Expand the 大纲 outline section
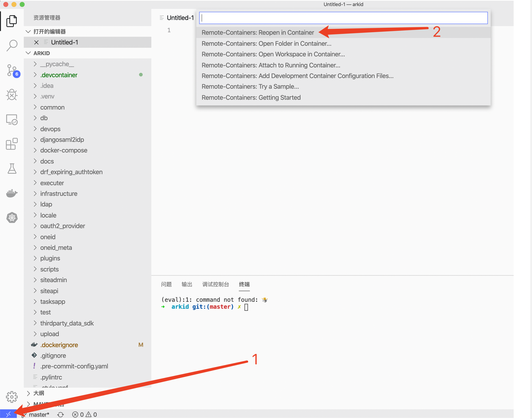This screenshot has height=419, width=532. coord(87,393)
